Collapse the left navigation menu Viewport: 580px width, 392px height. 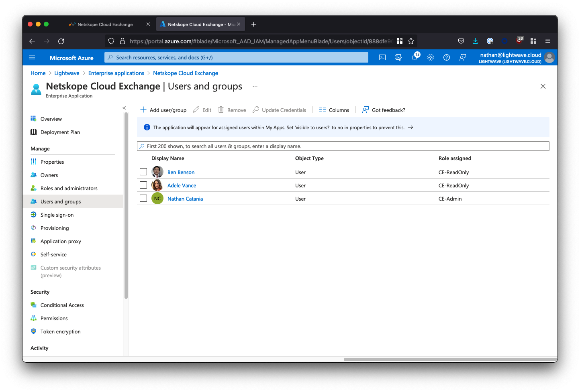coord(124,108)
